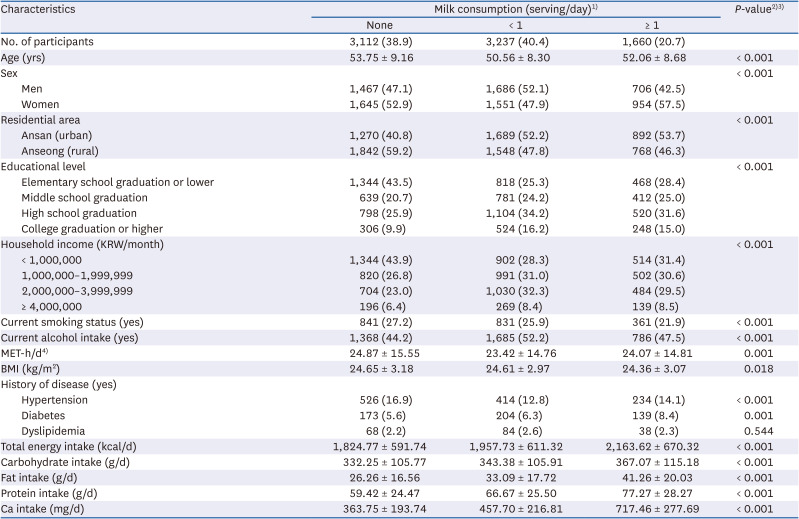Click the P-value '0.544'
Viewport: 799px width, 519px height.
tap(759, 431)
